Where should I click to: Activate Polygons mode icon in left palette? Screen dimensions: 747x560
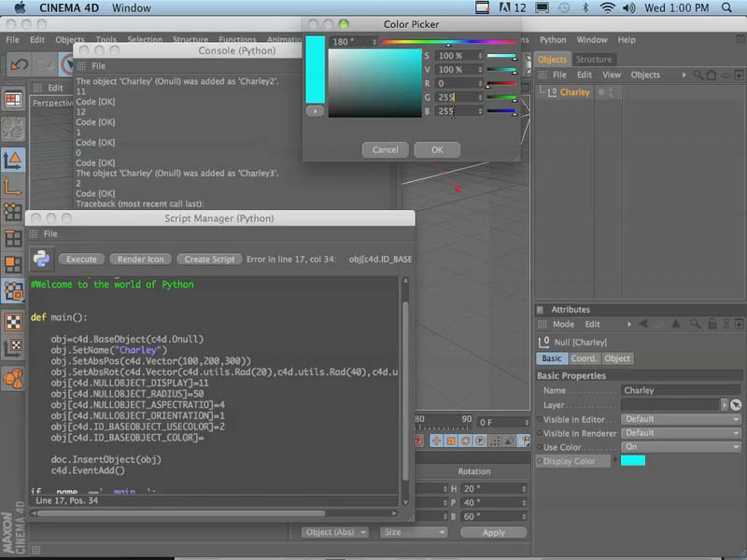[13, 264]
